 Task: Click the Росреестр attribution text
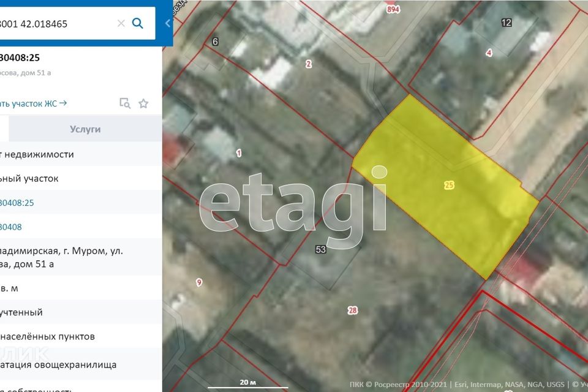click(x=398, y=385)
